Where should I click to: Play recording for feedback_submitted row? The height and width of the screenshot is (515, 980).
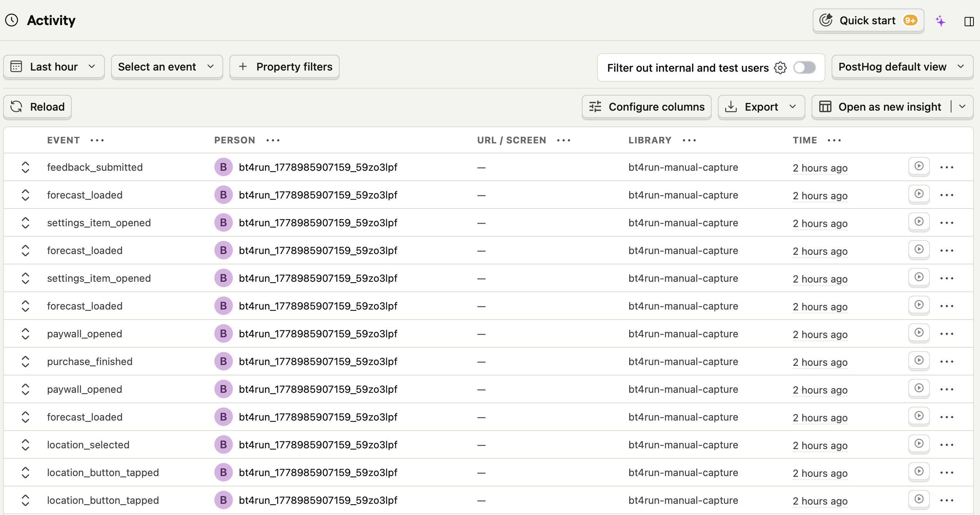point(919,166)
